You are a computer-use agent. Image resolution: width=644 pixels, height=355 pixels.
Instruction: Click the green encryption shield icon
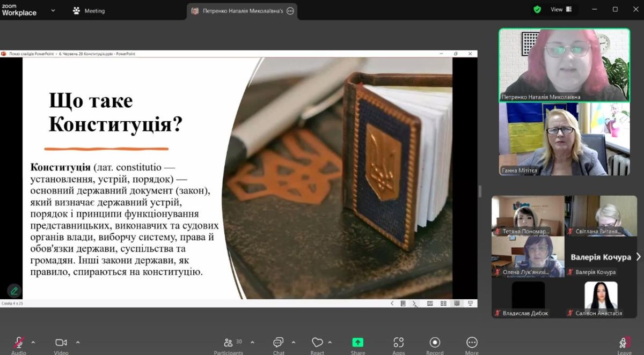pyautogui.click(x=537, y=10)
